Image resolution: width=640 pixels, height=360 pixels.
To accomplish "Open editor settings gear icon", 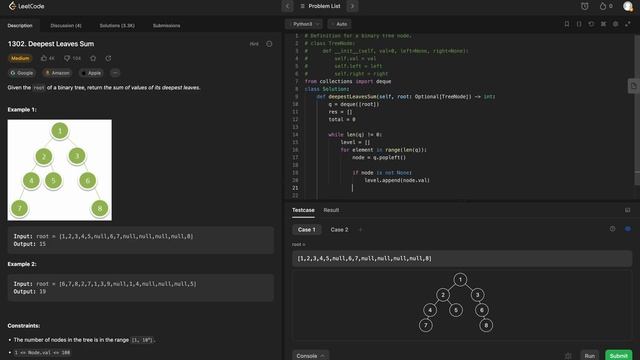I will coord(616,24).
